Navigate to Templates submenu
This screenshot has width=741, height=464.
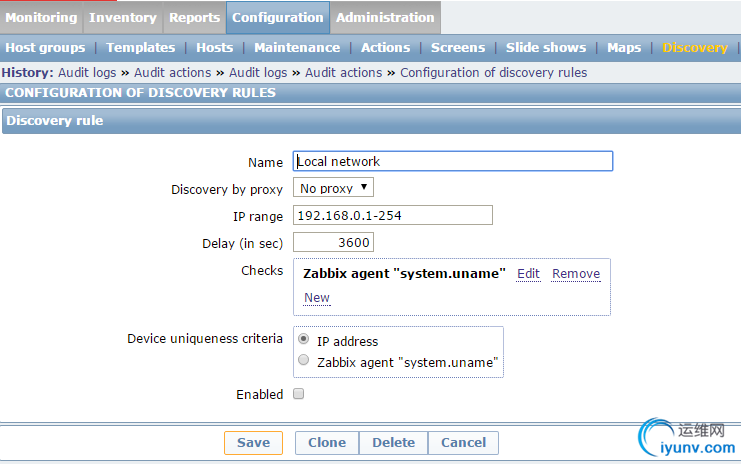[x=140, y=47]
